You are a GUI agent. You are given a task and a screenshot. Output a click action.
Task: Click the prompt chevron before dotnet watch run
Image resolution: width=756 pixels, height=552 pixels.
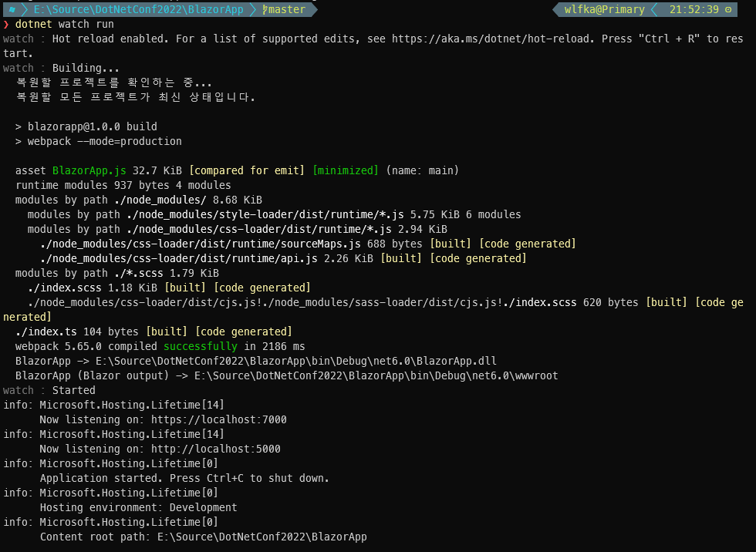pyautogui.click(x=6, y=24)
